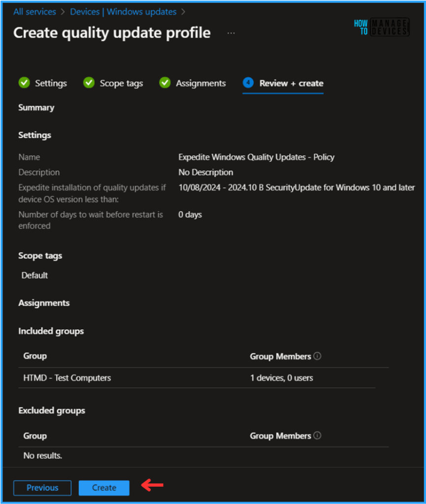Viewport: 426px width, 504px height.
Task: Click the Group column header under Included groups
Action: 35,356
